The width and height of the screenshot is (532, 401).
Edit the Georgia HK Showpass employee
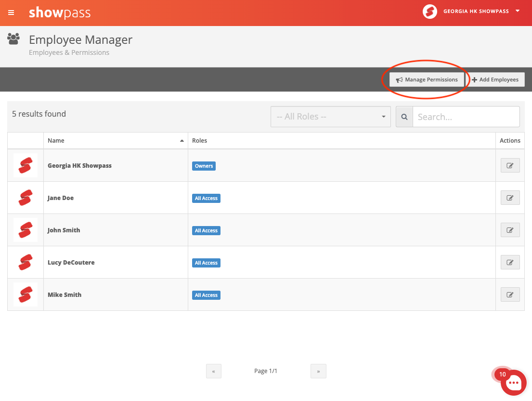coord(510,165)
